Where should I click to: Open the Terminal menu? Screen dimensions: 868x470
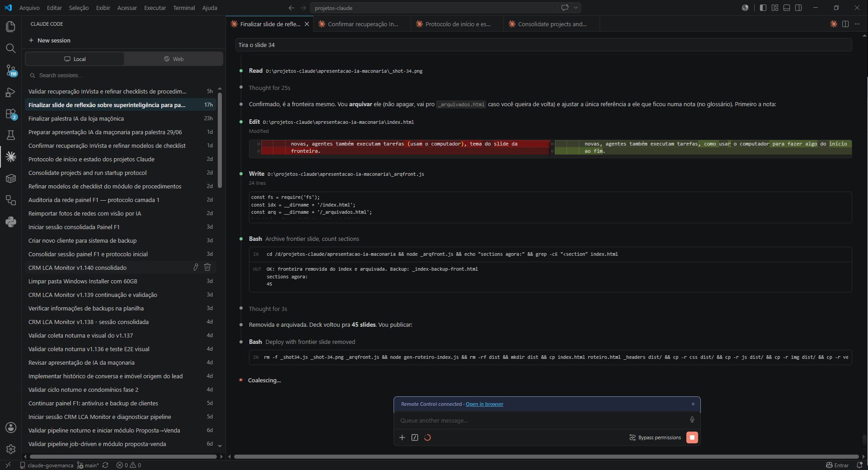coord(184,8)
